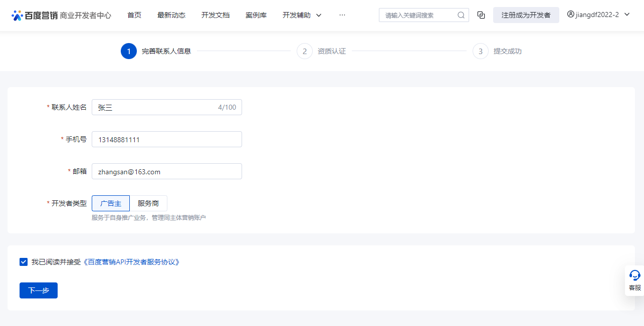Select 服务商 developer type
Image resolution: width=644 pixels, height=326 pixels.
(148, 203)
